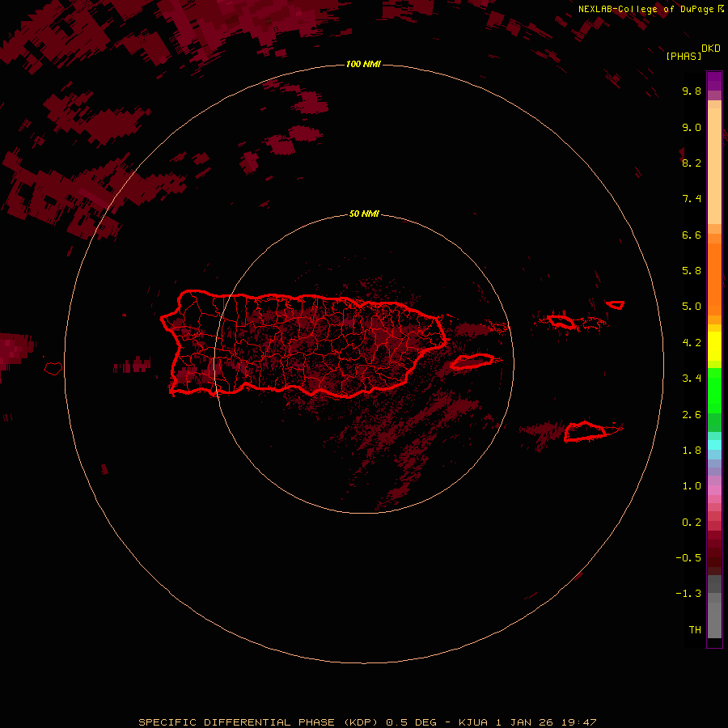Viewport: 728px width, 728px height.
Task: Click the 9.0 color scale value
Action: pos(692,127)
